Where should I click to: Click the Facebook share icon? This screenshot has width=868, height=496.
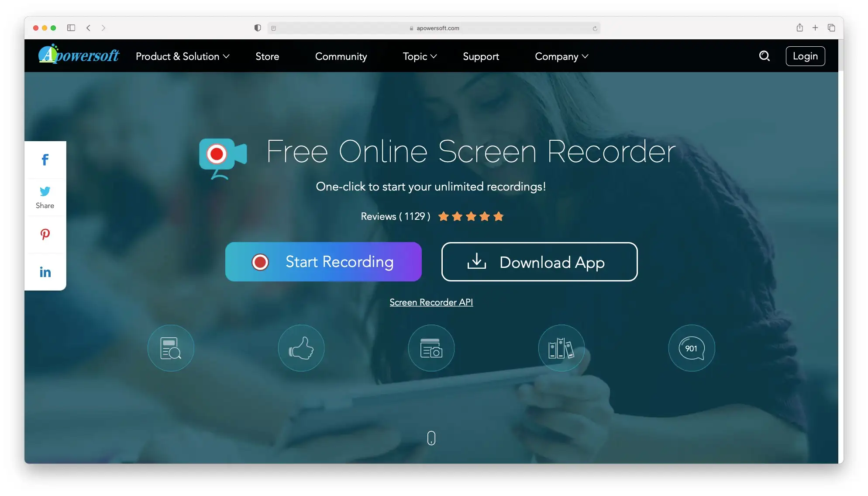pyautogui.click(x=45, y=159)
